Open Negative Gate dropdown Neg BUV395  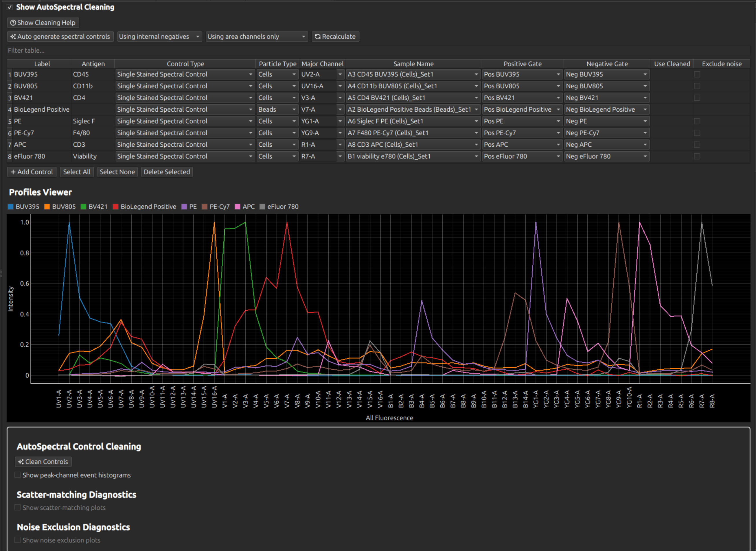click(x=606, y=74)
